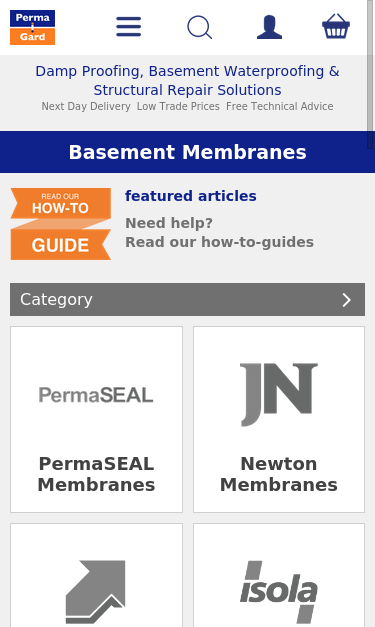Viewport: 375px width, 627px height.
Task: Select the JN Newton logo image
Action: pos(279,395)
